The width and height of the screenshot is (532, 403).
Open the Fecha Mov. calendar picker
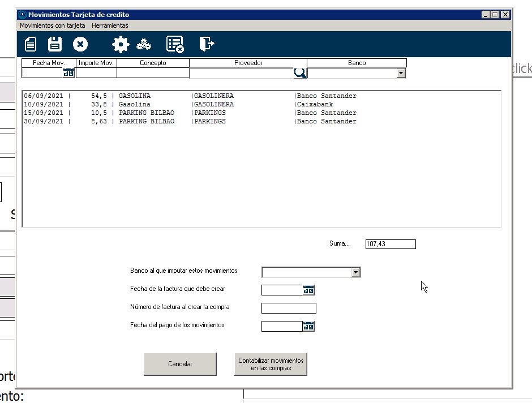[69, 73]
